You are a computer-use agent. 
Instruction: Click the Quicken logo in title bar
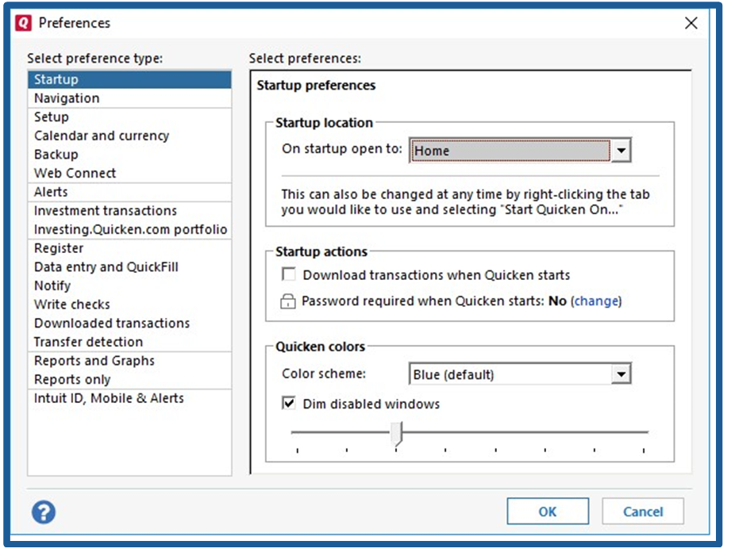point(24,23)
